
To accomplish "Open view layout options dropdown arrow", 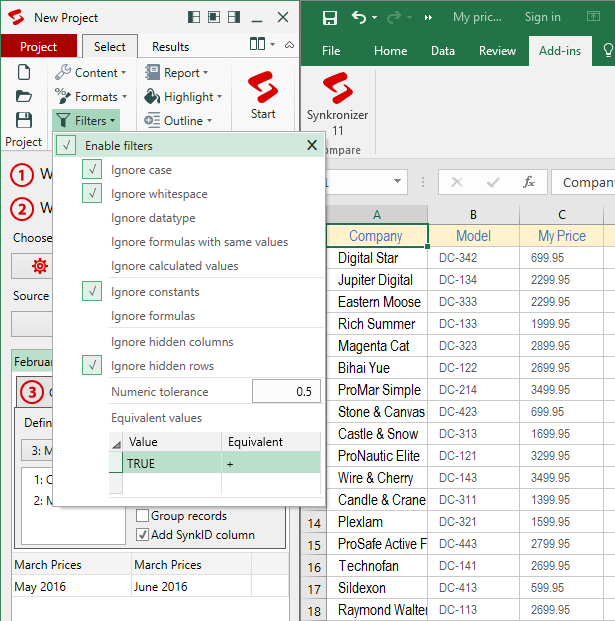I will click(272, 44).
